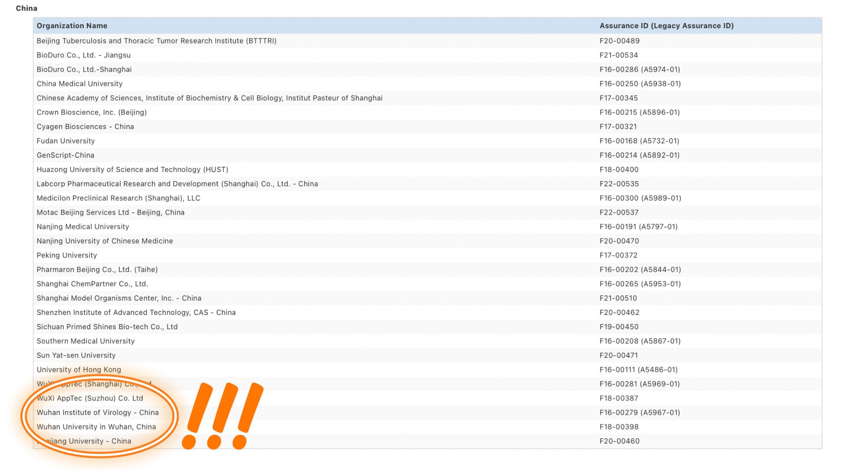
Task: Click the "Organization Name" column header
Action: click(72, 26)
